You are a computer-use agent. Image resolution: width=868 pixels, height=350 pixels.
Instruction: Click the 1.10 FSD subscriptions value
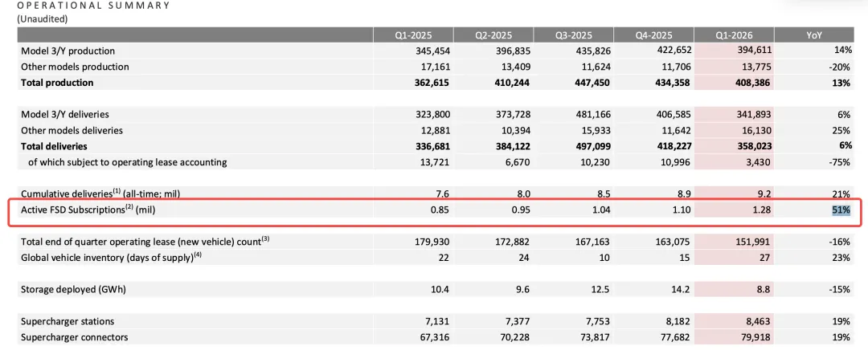[681, 210]
